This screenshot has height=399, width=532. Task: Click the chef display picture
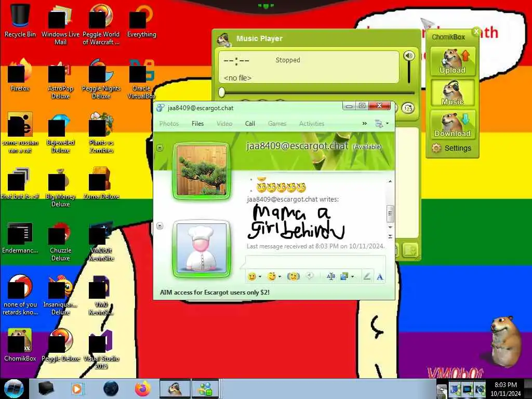[x=202, y=248]
